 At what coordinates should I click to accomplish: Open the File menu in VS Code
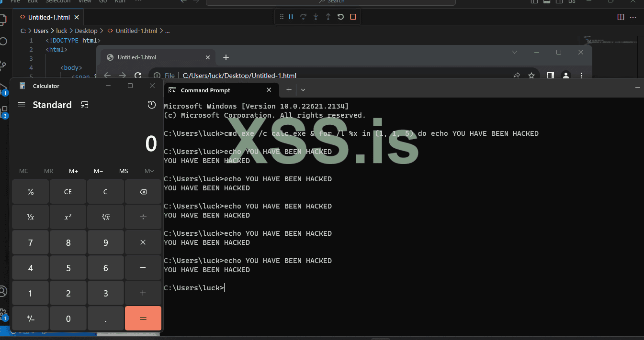(x=15, y=2)
